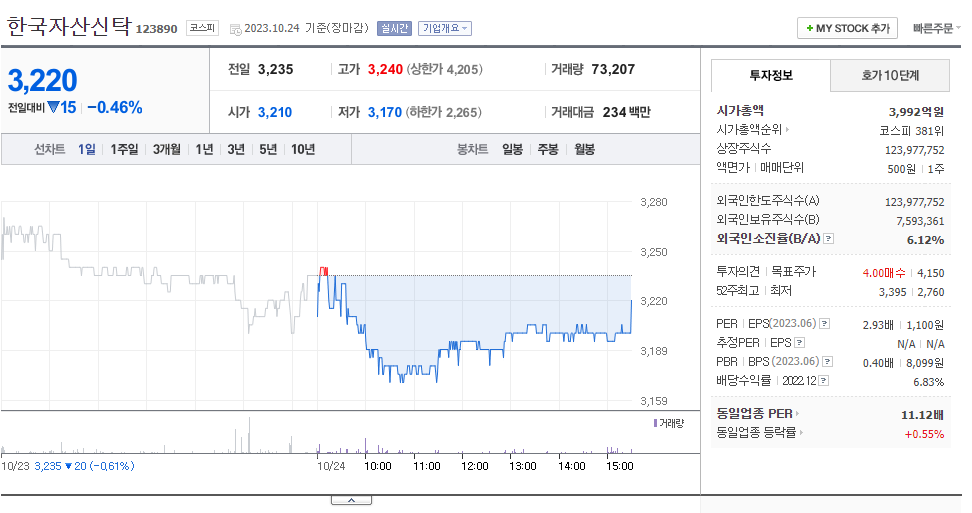Click 시가 3,210 value

tap(275, 112)
